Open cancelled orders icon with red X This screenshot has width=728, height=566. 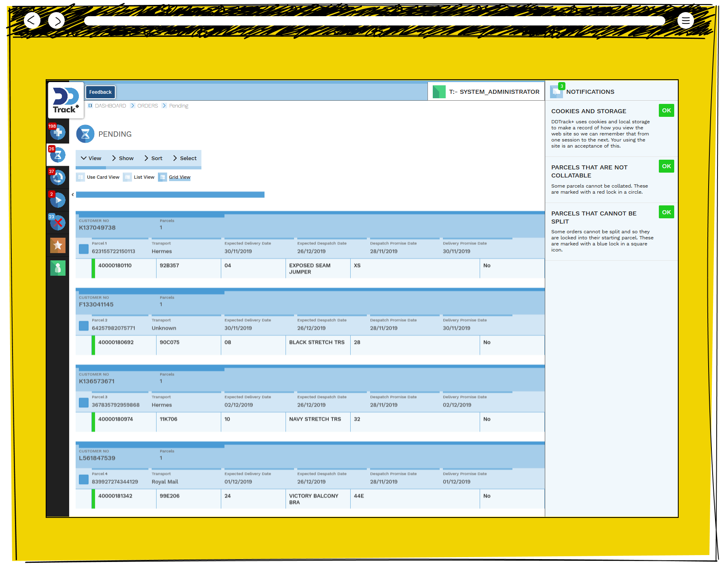coord(58,222)
